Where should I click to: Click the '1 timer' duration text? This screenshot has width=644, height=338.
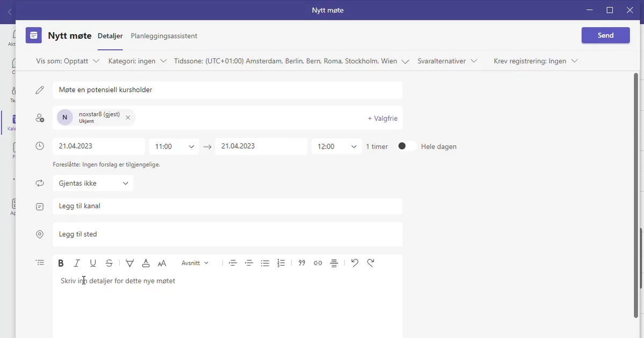click(x=377, y=146)
